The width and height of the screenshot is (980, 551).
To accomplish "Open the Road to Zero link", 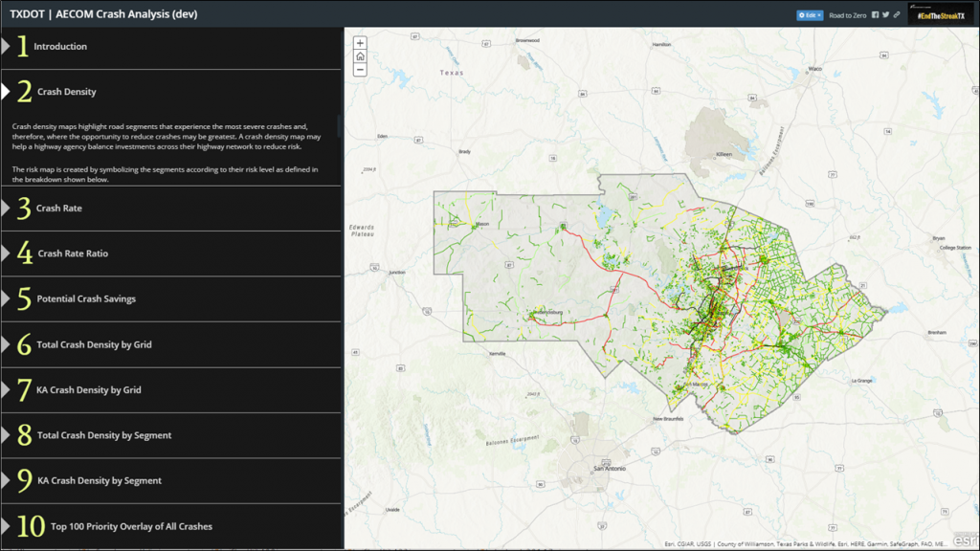I will [x=848, y=15].
